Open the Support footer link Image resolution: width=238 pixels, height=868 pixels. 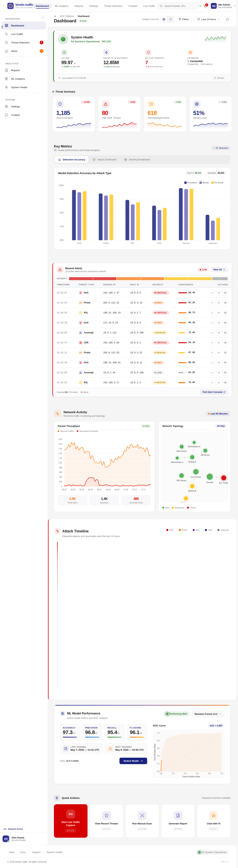36,852
